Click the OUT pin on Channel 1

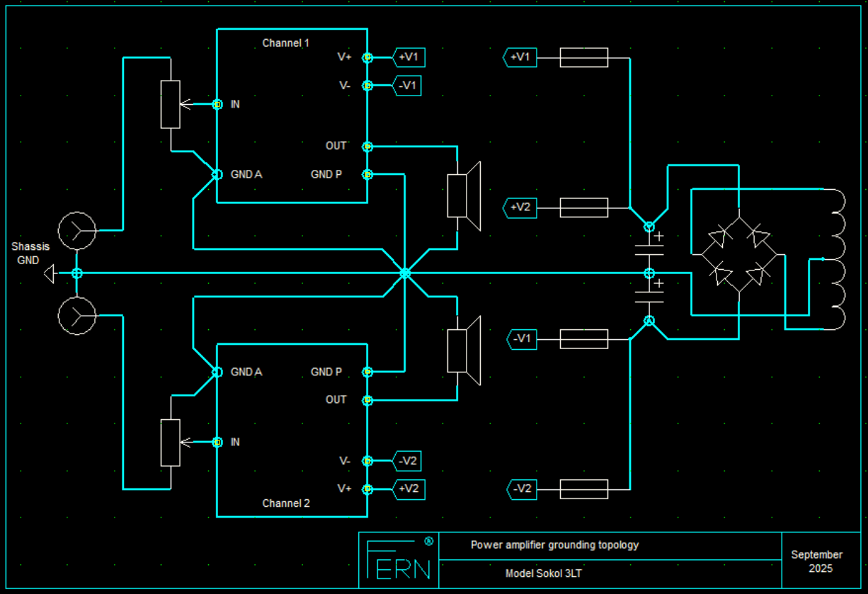tap(367, 147)
